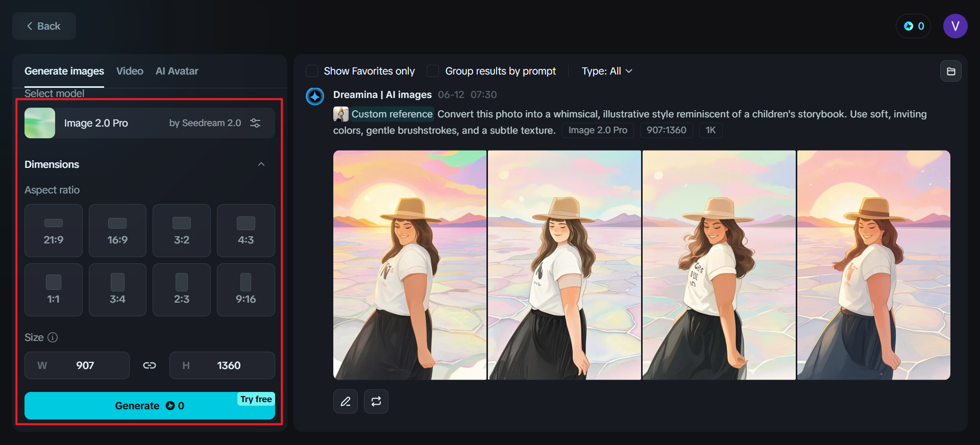Click the edit pencil icon below results
Screen dimensions: 980x445
click(x=346, y=402)
